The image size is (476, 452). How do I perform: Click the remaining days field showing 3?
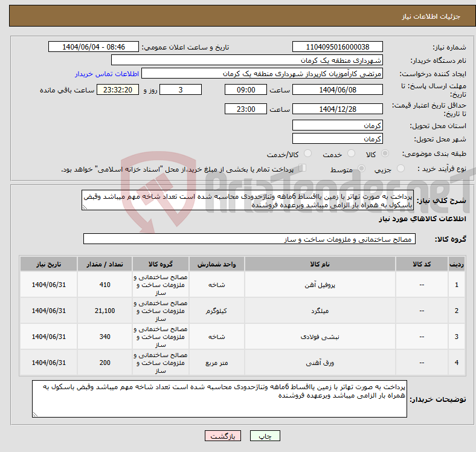point(181,89)
